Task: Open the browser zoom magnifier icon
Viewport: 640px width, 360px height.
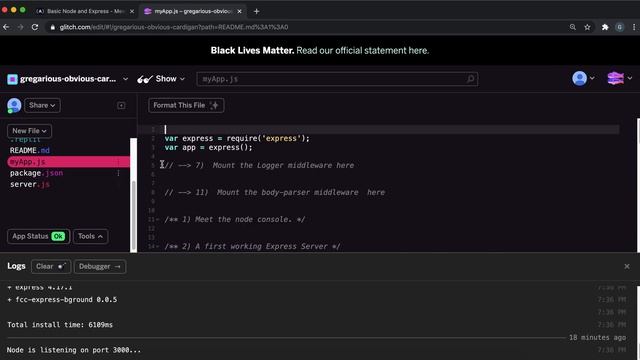Action: (x=573, y=27)
